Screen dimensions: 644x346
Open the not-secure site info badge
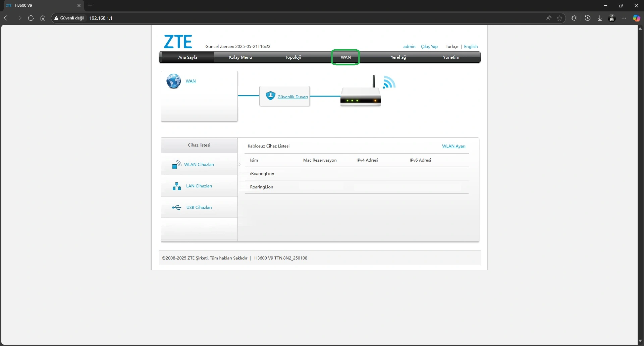[x=69, y=18]
